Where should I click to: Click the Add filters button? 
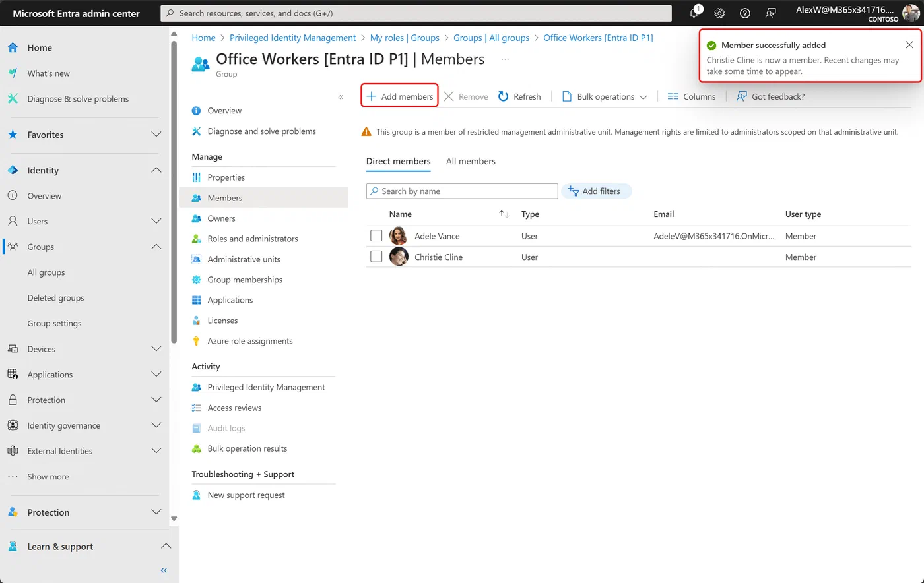(595, 191)
